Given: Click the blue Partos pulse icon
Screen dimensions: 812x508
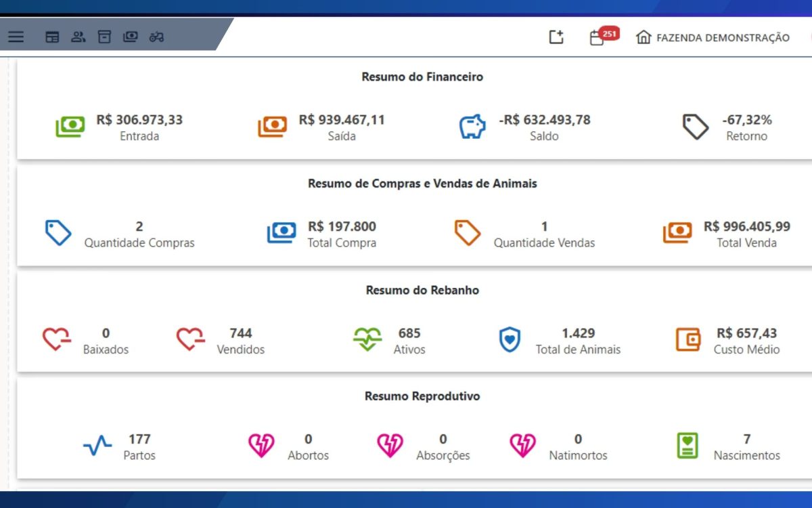Looking at the screenshot, I should click(x=97, y=446).
